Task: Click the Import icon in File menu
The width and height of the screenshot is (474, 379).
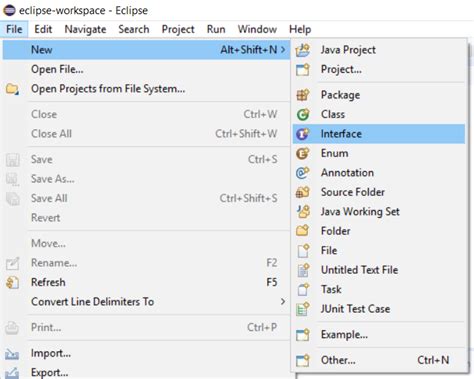Action: (12, 353)
